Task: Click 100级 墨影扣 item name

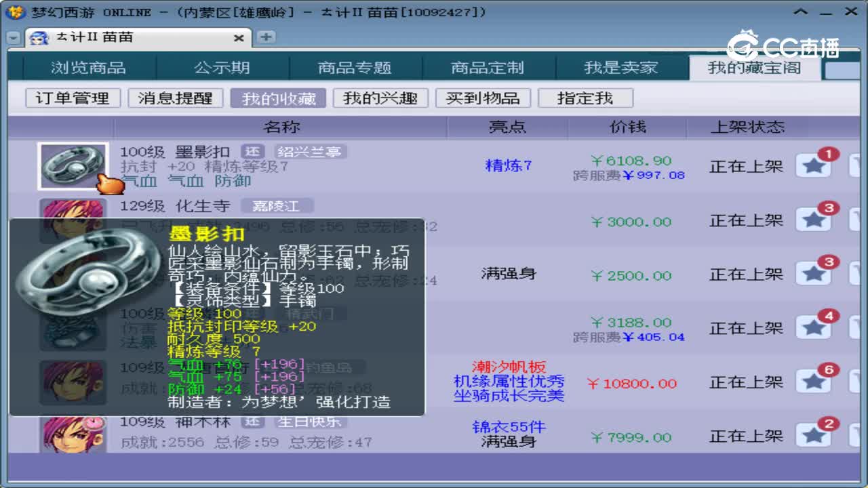Action: 175,152
